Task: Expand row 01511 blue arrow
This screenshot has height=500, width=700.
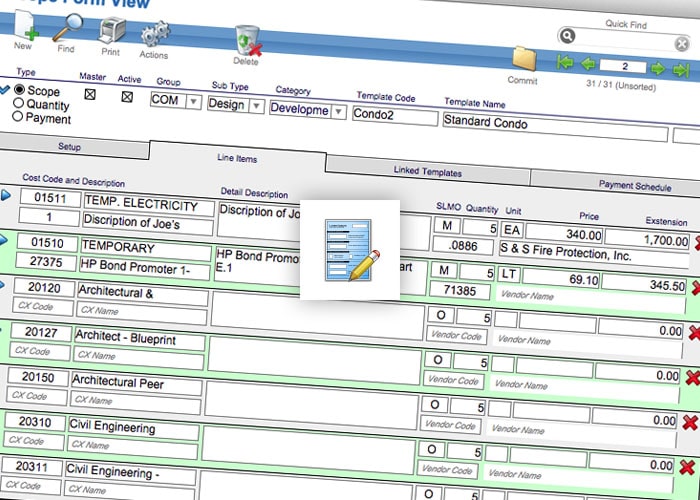Action: click(x=5, y=195)
